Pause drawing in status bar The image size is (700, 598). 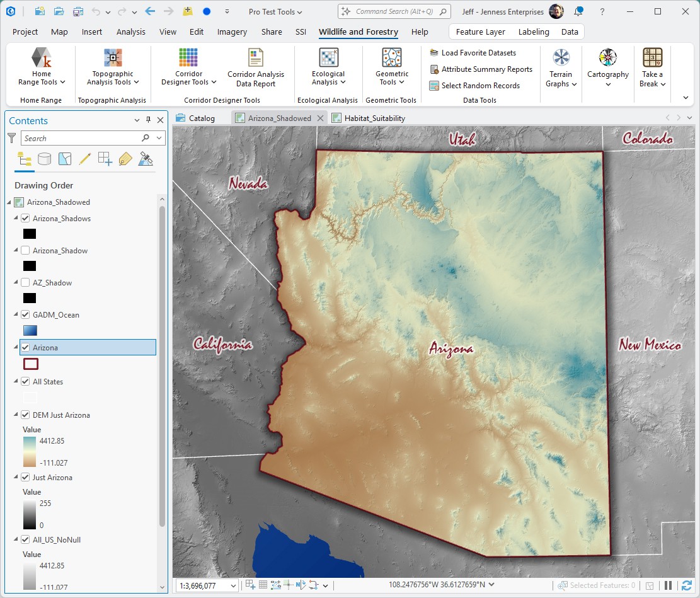pos(668,585)
